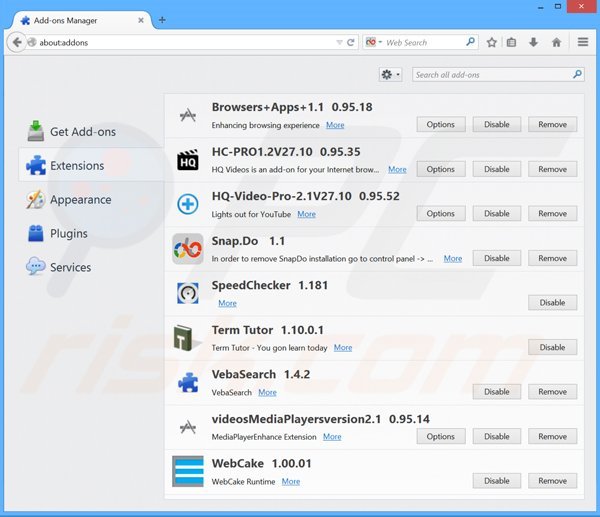Click the add-ons search magnifier icon
This screenshot has height=517, width=600.
(x=577, y=74)
